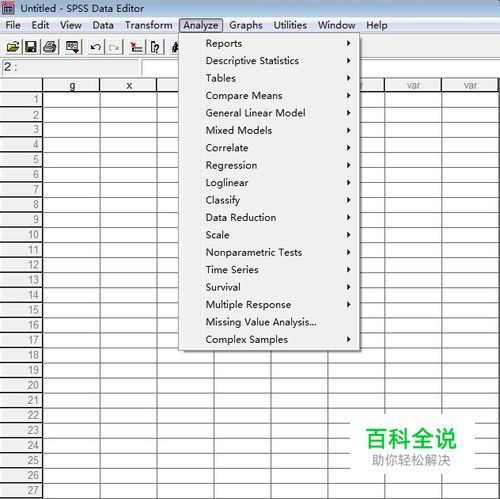Choose Nonparametric Tests entry
Viewport: 500px width, 499px height.
click(269, 252)
